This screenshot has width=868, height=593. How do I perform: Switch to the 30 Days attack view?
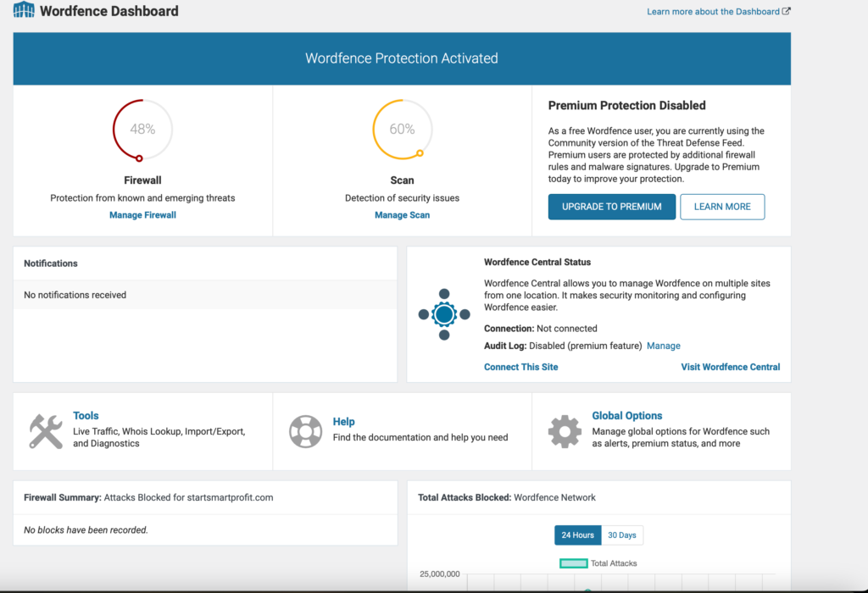point(621,535)
